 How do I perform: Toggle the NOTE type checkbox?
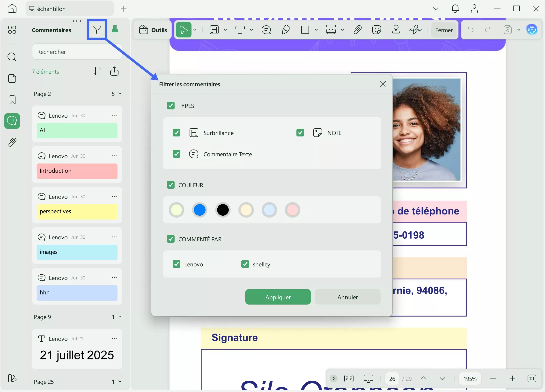pyautogui.click(x=300, y=133)
